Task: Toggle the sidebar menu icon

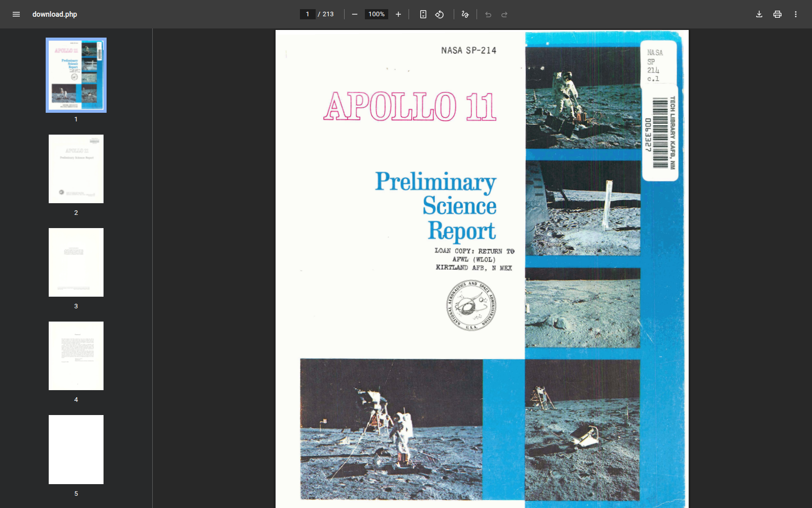Action: [16, 14]
